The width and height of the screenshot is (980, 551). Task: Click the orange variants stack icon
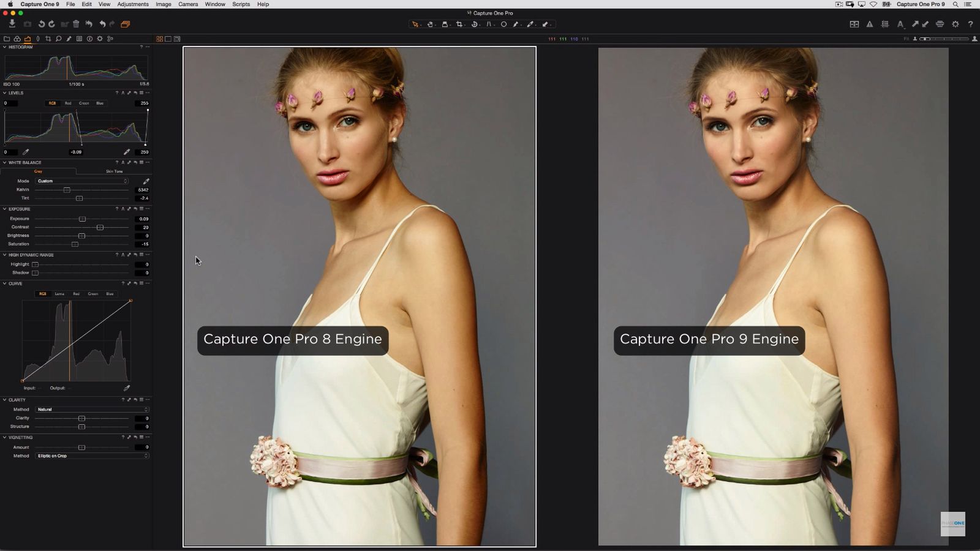pyautogui.click(x=125, y=24)
